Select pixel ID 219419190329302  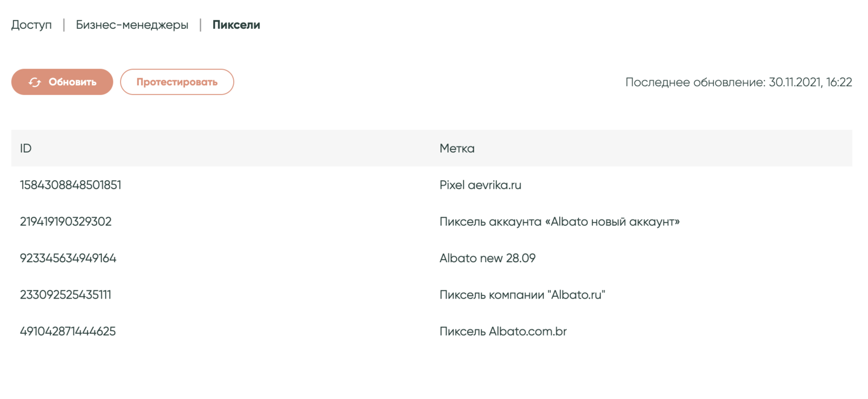(66, 221)
